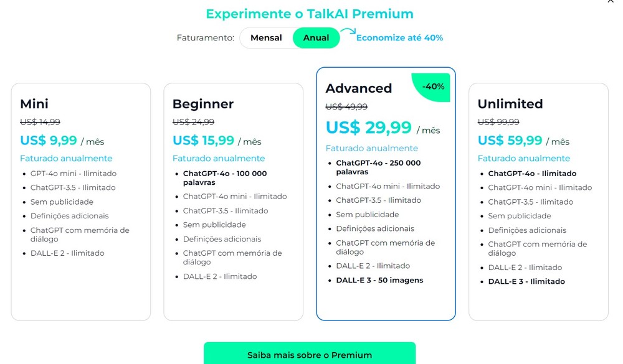Image resolution: width=623 pixels, height=364 pixels.
Task: Switch billing to Mensal
Action: 266,37
